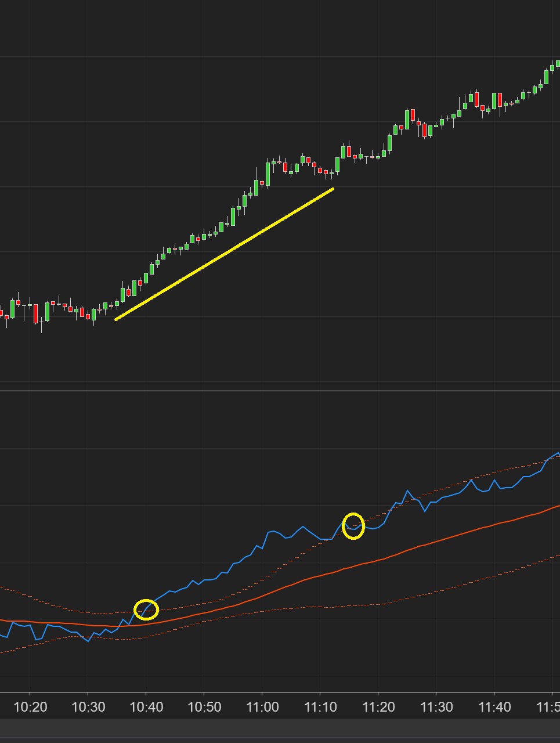Click the yellow circle near 10:40
The height and width of the screenshot is (743, 560).
tap(146, 609)
